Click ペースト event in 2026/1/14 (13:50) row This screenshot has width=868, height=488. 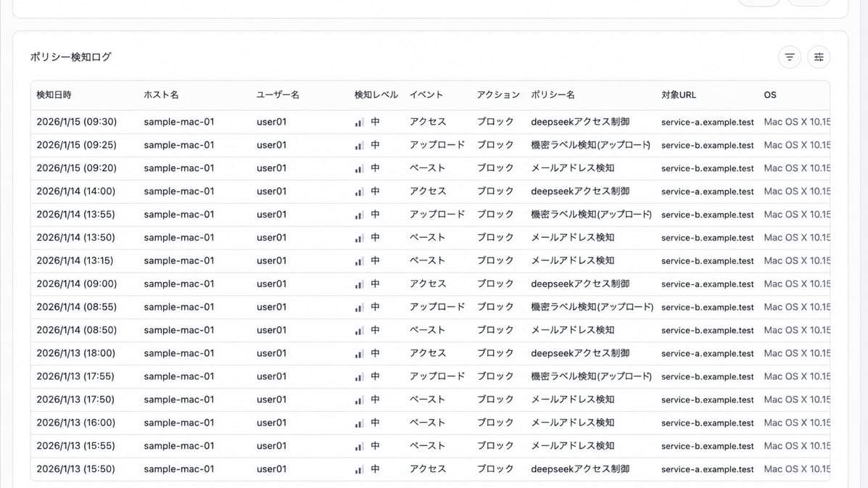coord(427,237)
